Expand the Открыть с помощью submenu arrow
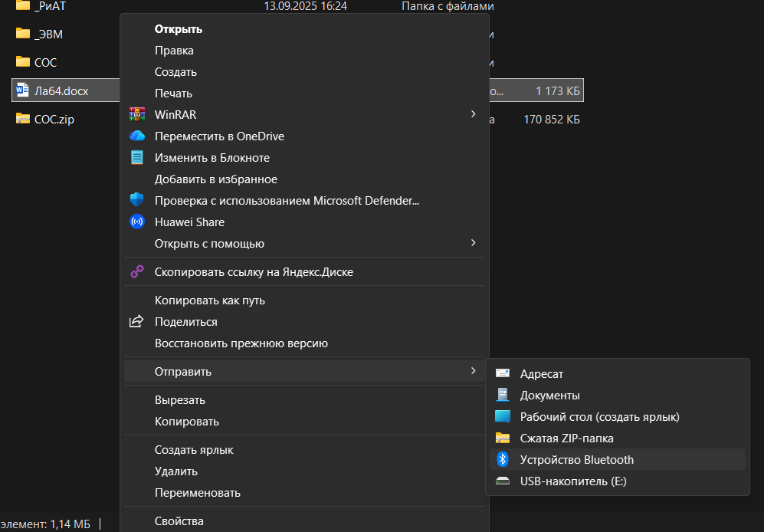 [x=473, y=243]
